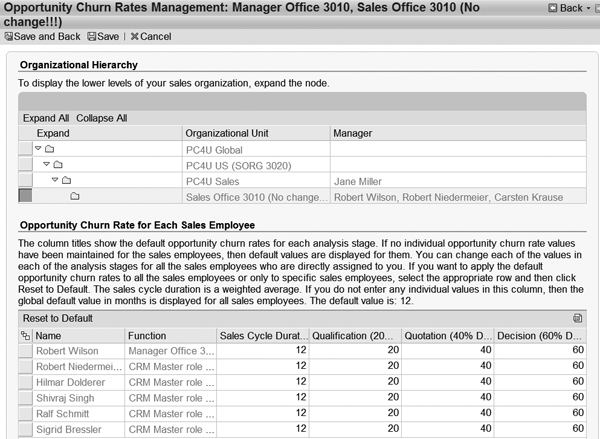Collapse the PC4U Global node
Viewport: 600px width, 439px height.
click(38, 149)
